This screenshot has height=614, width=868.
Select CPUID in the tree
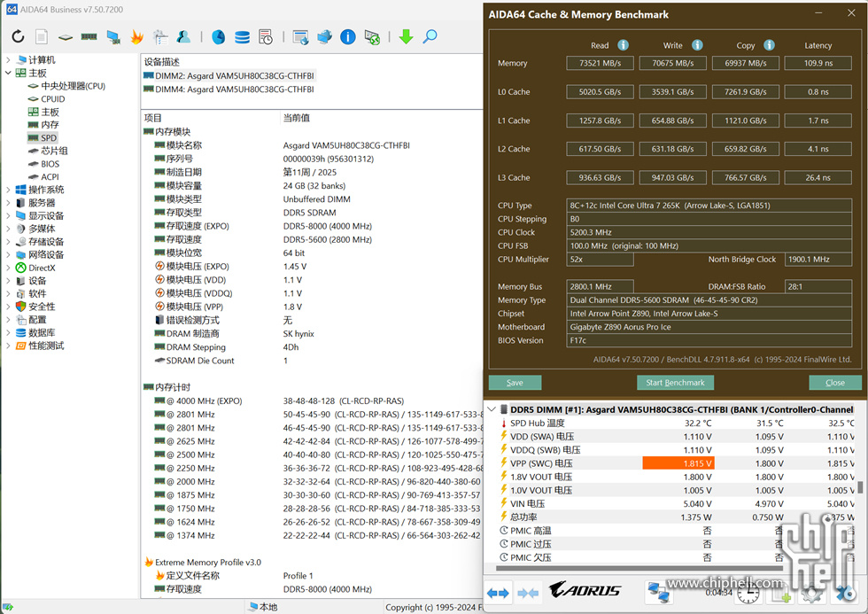[52, 98]
